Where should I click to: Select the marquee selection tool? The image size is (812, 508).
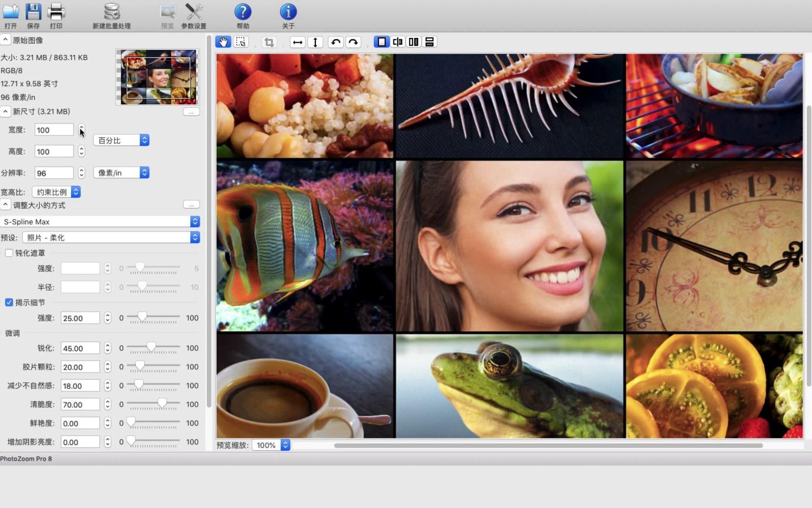(x=241, y=42)
